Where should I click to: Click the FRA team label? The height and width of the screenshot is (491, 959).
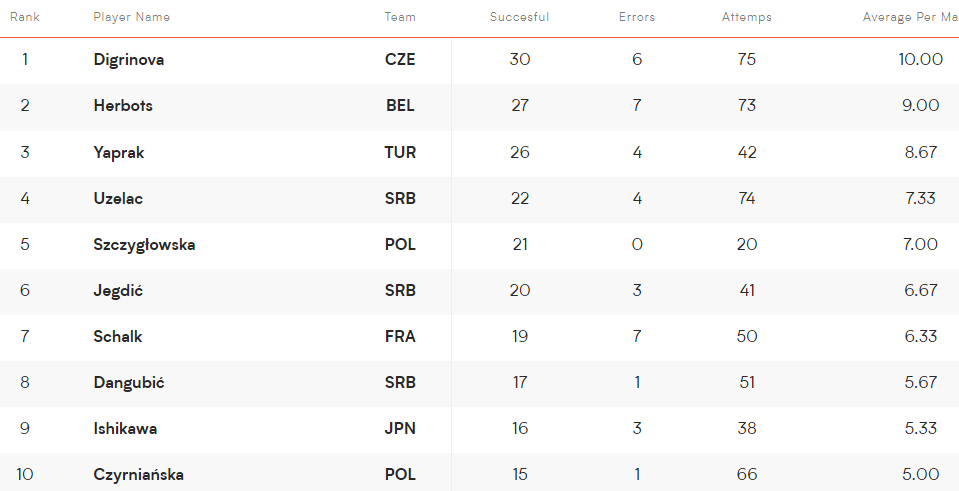[400, 336]
